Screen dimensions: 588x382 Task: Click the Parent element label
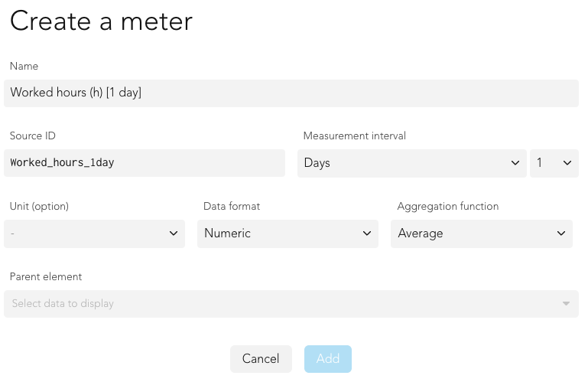click(x=46, y=276)
